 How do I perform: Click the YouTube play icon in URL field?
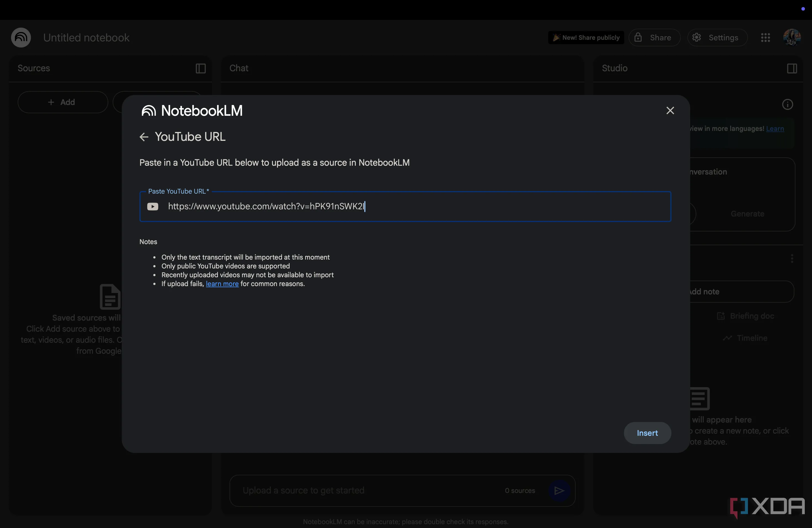point(152,207)
